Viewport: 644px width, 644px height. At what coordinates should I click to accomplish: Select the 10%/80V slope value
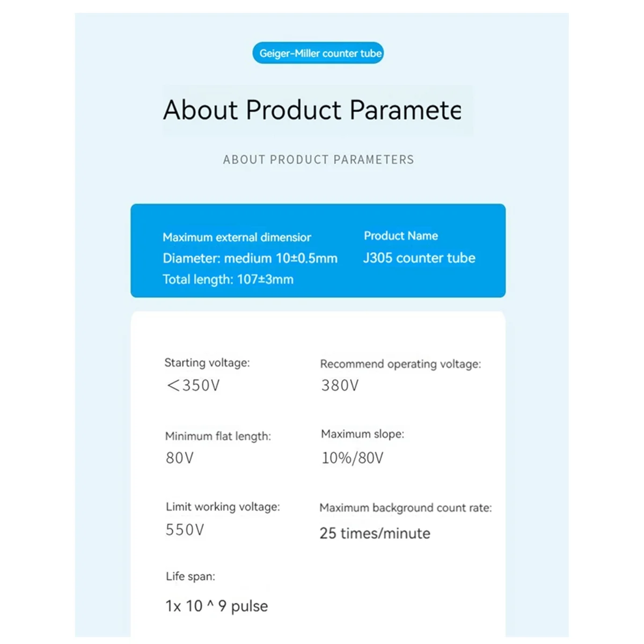tap(353, 458)
